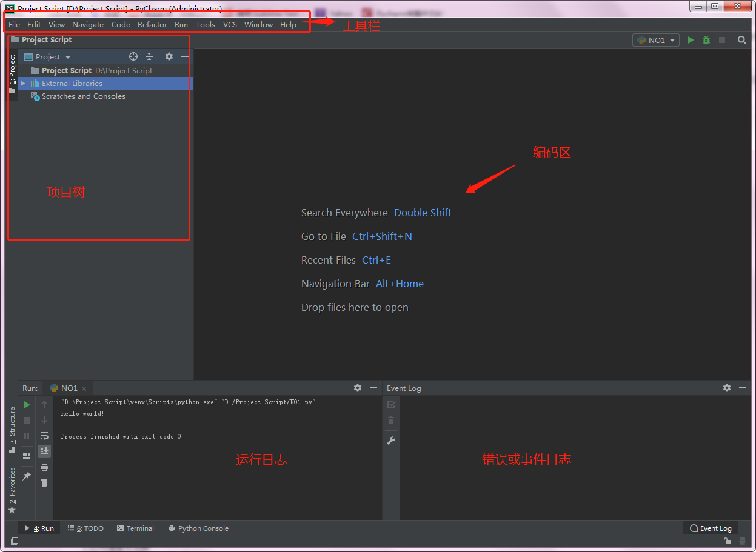Open Run panel settings gear
This screenshot has width=756, height=552.
(x=358, y=388)
